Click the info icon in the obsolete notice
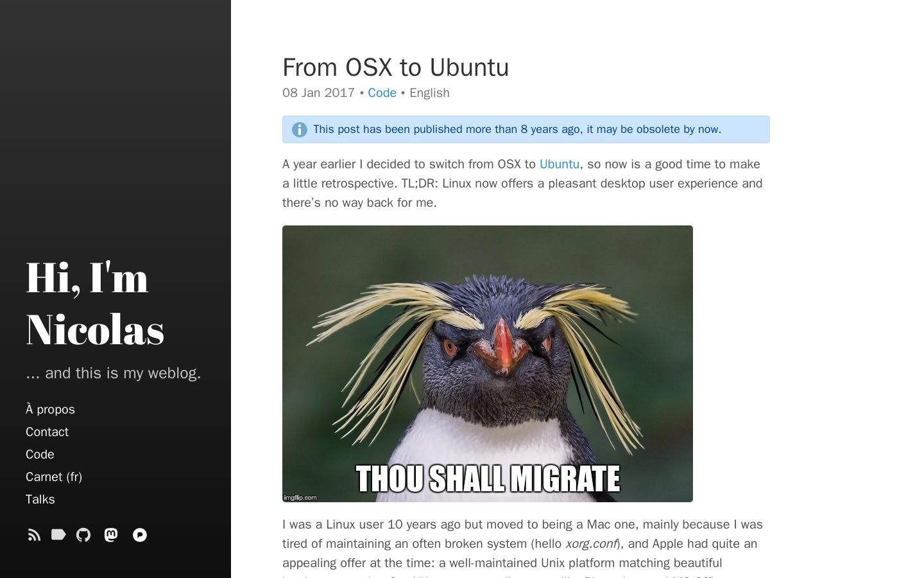 [x=300, y=130]
